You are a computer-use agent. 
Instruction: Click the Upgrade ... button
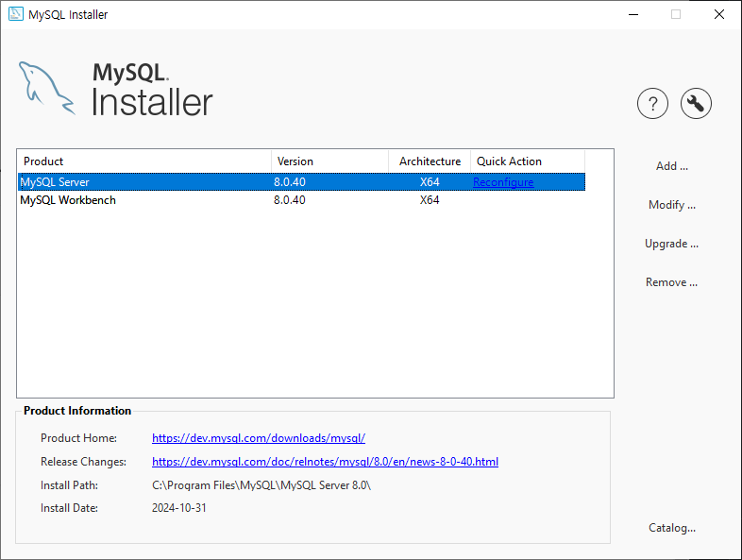[x=671, y=244]
